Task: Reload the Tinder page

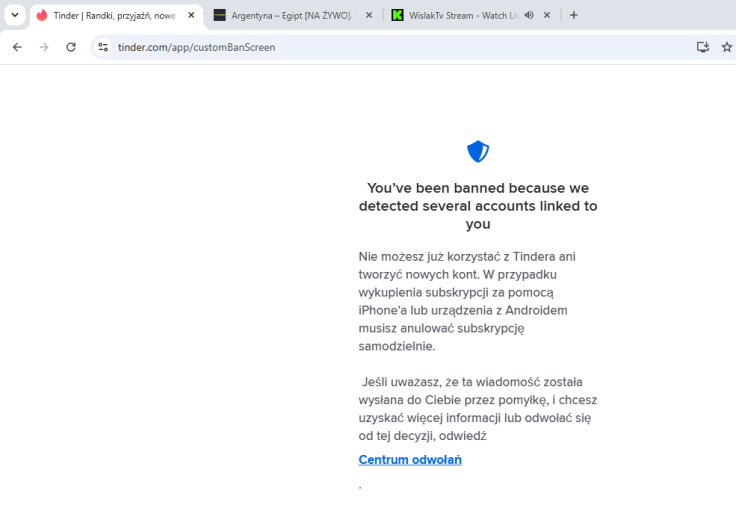Action: coord(71,47)
